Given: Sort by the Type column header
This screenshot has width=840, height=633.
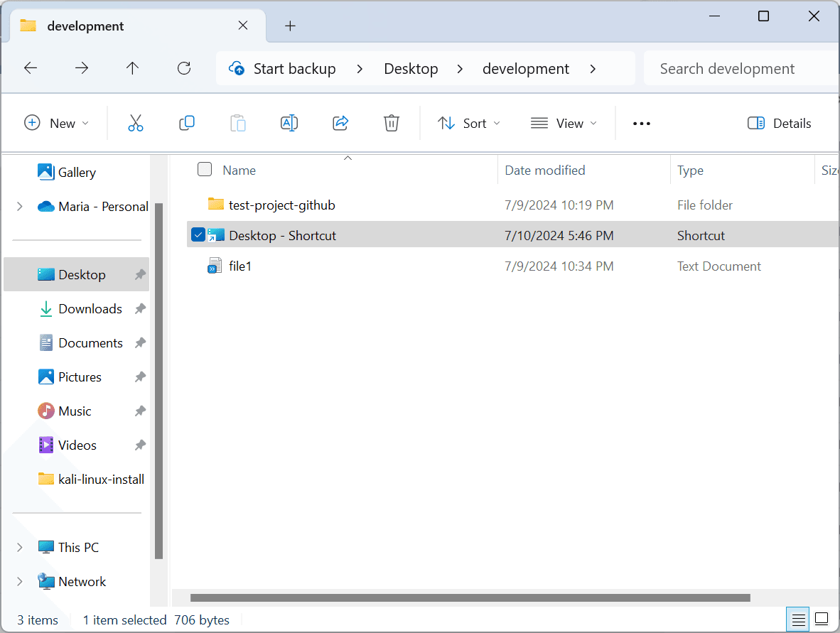Looking at the screenshot, I should click(x=690, y=171).
